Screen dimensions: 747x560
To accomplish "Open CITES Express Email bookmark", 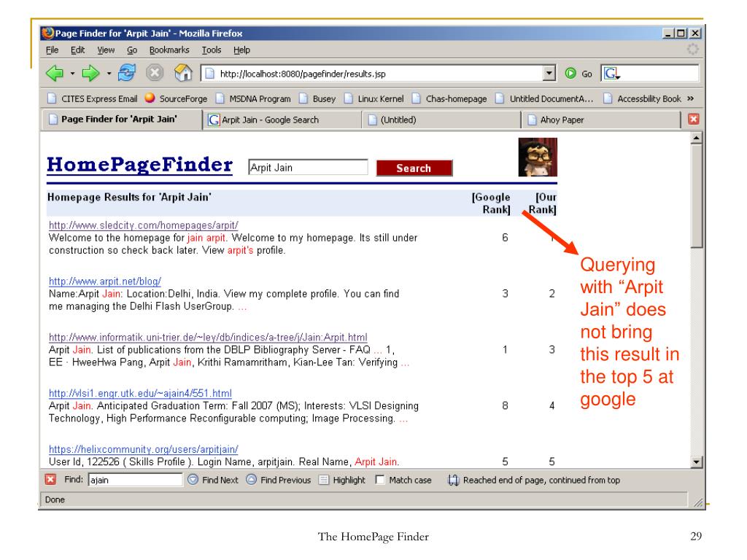I will (93, 98).
